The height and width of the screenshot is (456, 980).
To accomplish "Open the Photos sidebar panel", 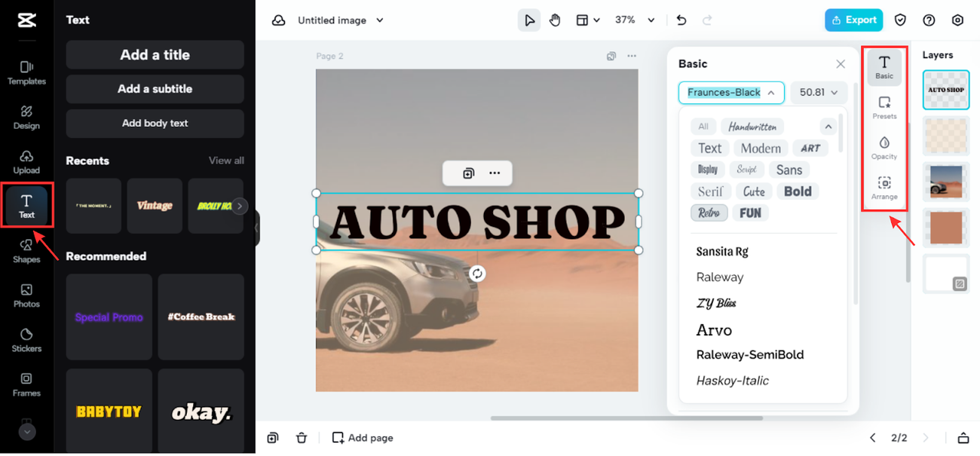I will tap(27, 296).
